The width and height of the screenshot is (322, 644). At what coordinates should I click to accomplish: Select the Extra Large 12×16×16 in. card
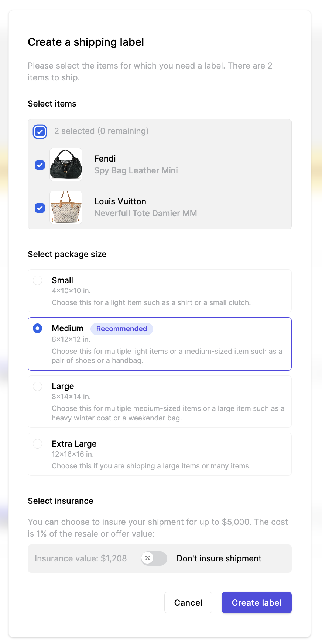160,454
